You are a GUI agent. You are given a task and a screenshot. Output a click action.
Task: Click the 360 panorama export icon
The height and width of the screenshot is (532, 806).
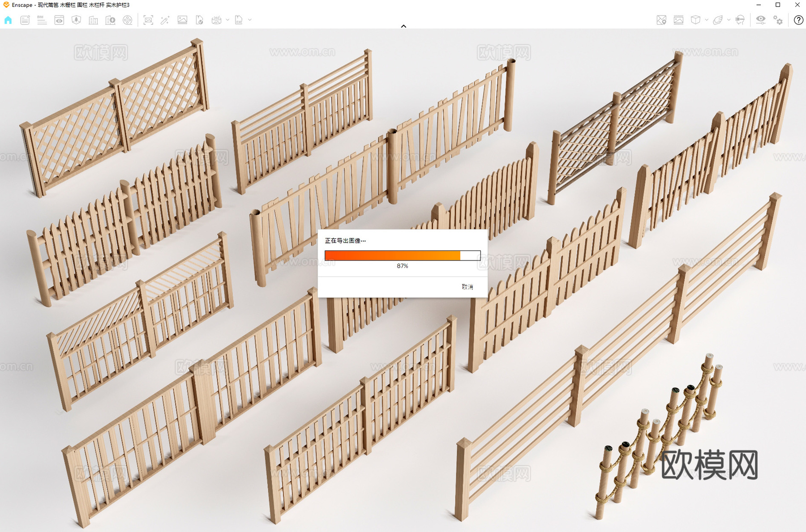(217, 20)
